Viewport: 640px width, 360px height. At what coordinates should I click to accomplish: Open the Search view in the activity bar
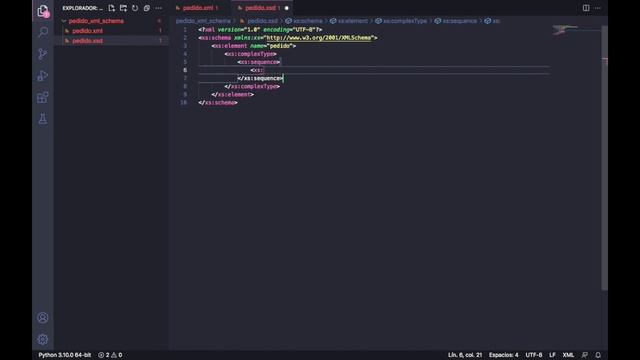(x=43, y=32)
